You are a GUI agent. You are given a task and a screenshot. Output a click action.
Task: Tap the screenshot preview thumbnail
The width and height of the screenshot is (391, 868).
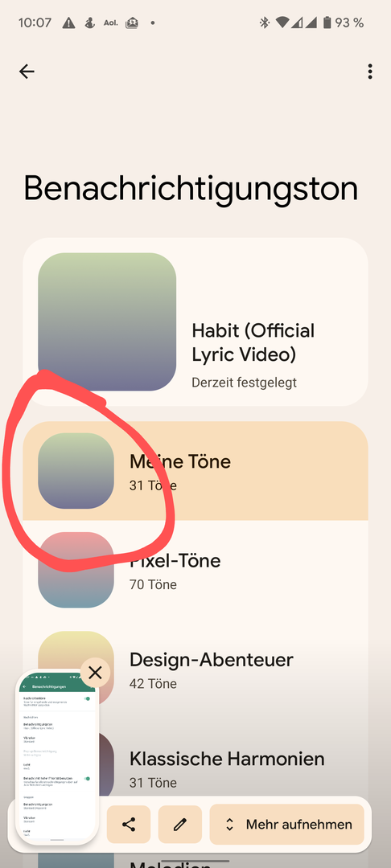(57, 757)
